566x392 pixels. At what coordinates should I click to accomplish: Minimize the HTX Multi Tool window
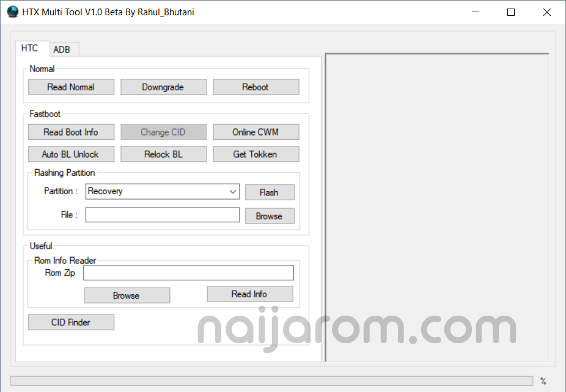[x=476, y=12]
